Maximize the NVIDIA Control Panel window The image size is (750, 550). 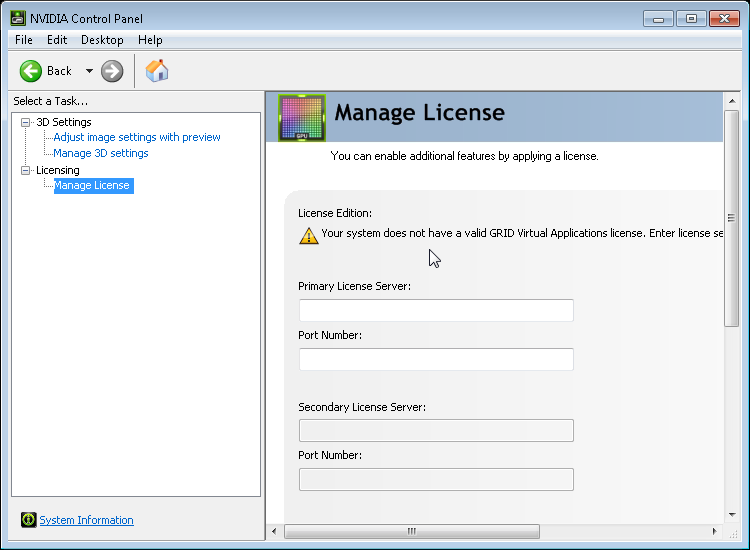[x=691, y=19]
